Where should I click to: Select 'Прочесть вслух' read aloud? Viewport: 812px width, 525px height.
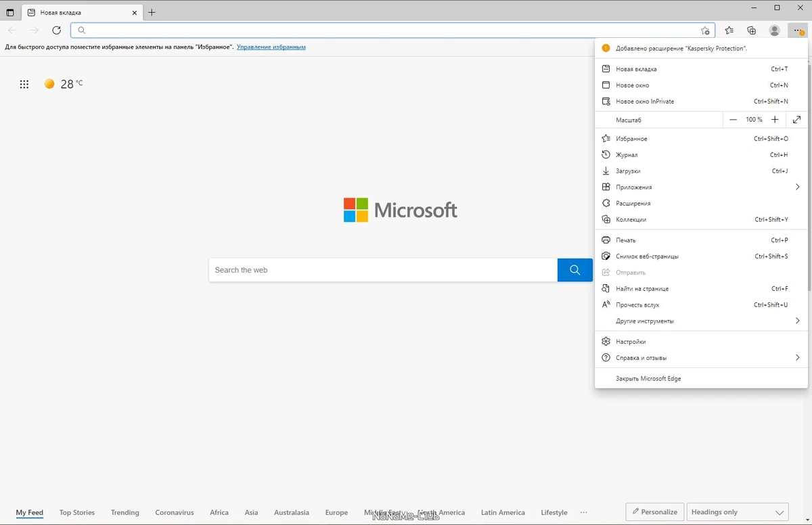[701, 305]
